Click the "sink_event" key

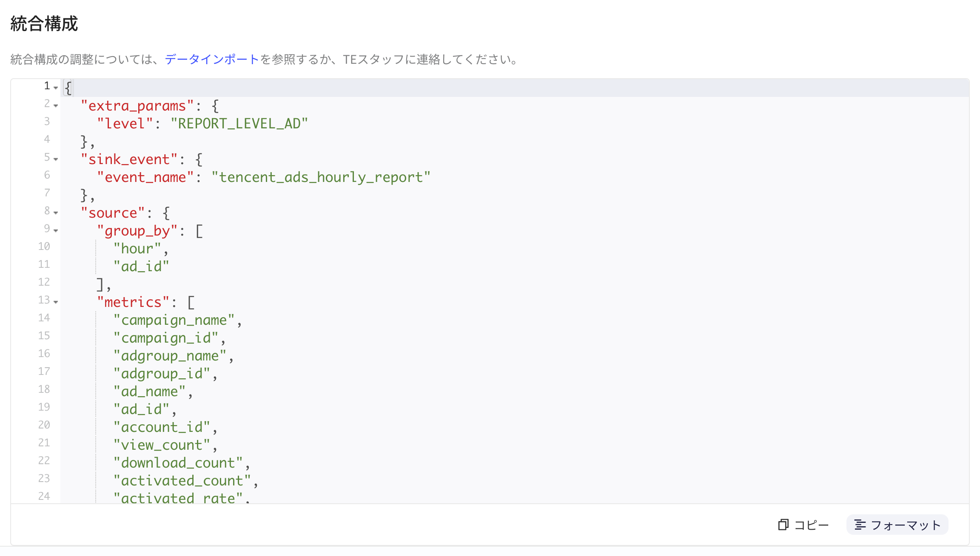click(x=129, y=159)
